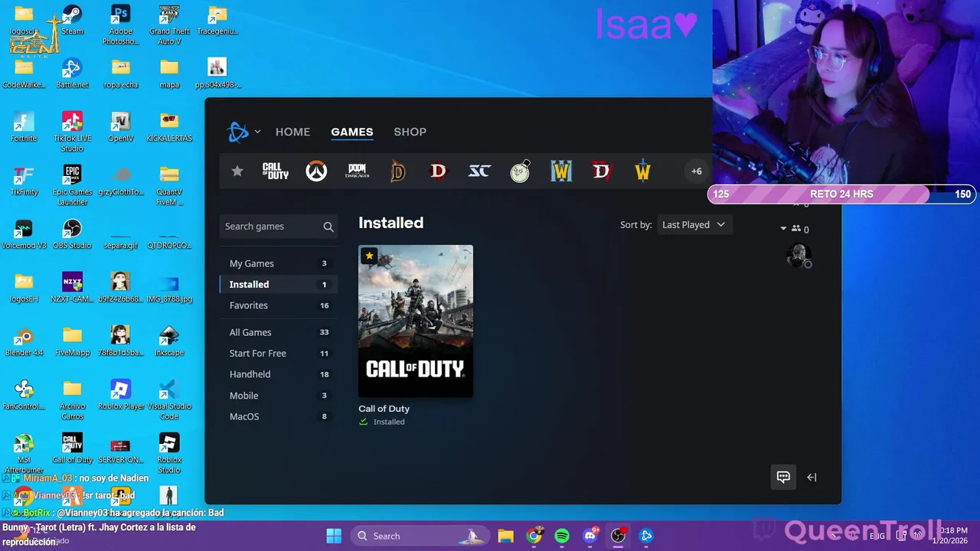The width and height of the screenshot is (980, 551).
Task: Select Call of Duty icon in game bar
Action: 276,171
